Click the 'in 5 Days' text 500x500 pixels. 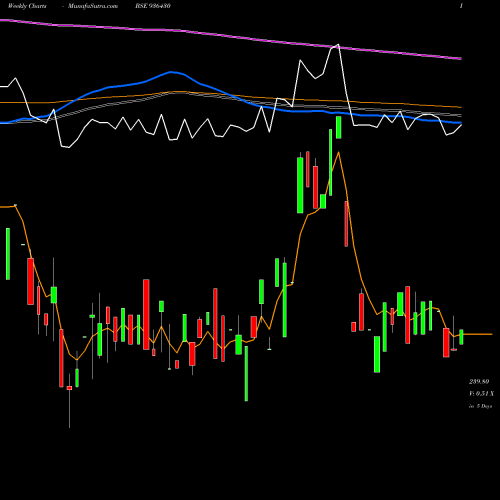coord(480,406)
